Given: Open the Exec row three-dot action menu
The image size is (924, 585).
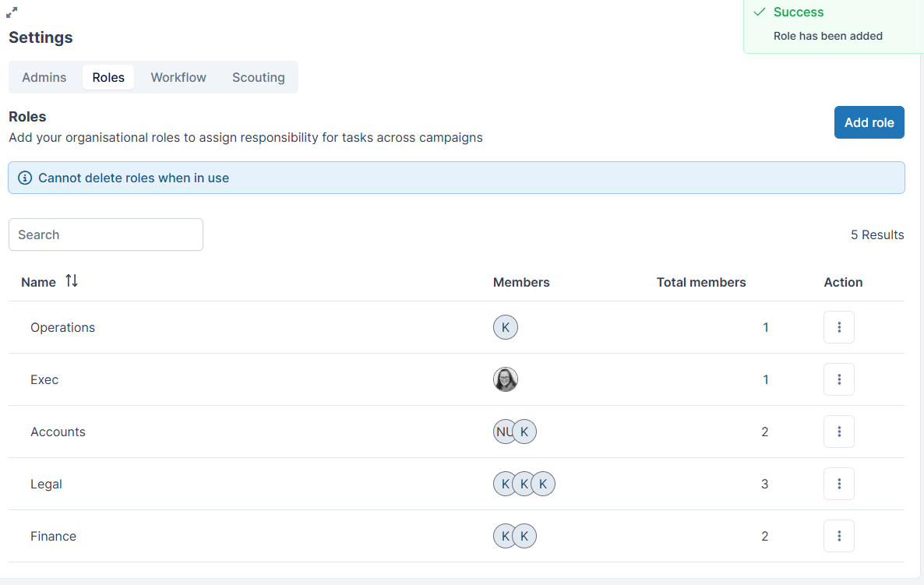Looking at the screenshot, I should (838, 379).
